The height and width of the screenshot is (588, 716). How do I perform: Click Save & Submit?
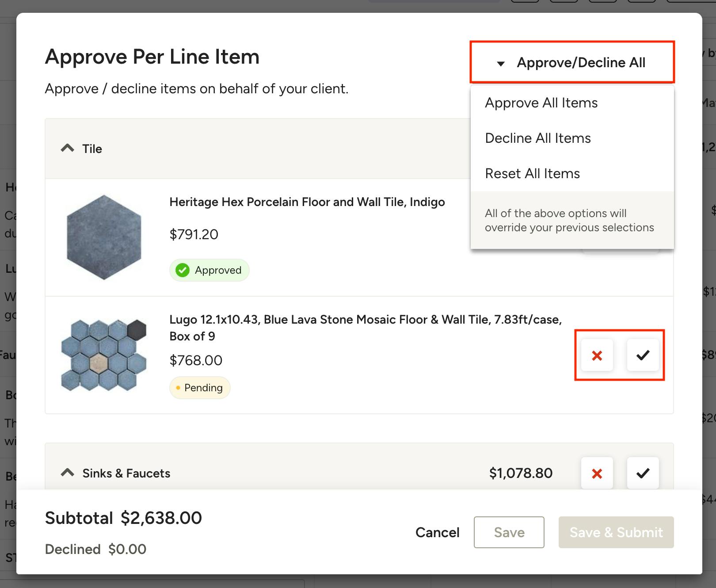coord(616,532)
